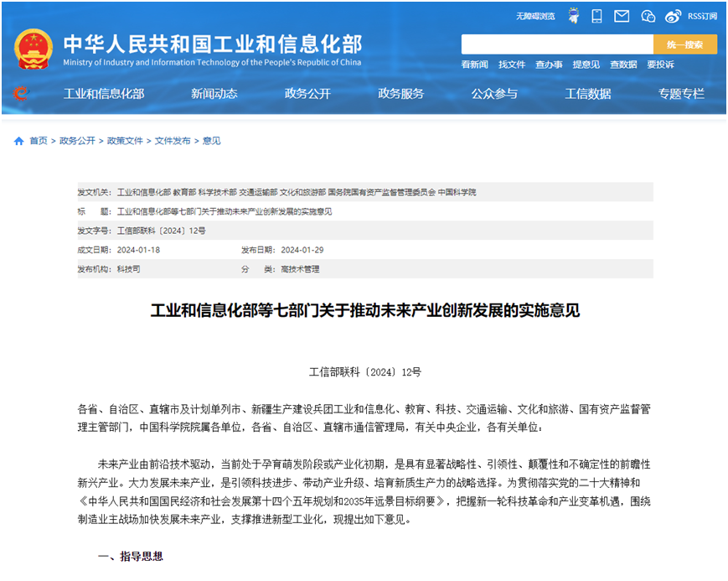Viewport: 728px width, 581px height.
Task: Click the home icon in breadcrumb
Action: (x=19, y=141)
